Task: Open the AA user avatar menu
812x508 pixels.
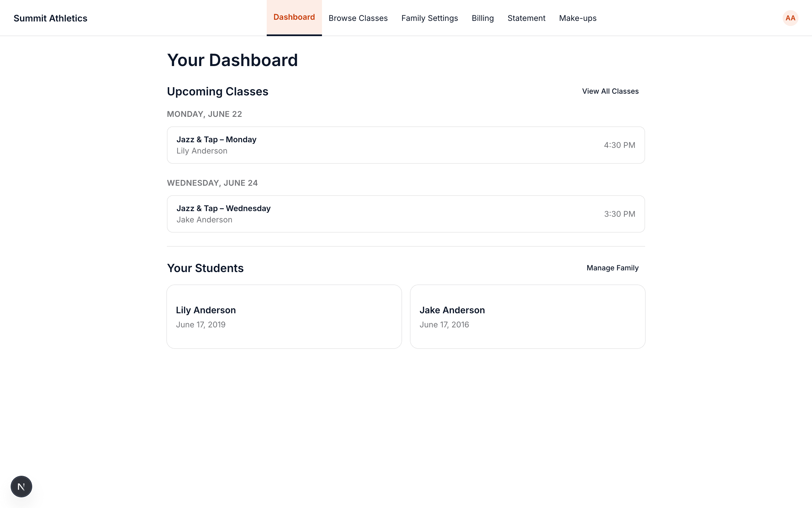Action: click(790, 18)
